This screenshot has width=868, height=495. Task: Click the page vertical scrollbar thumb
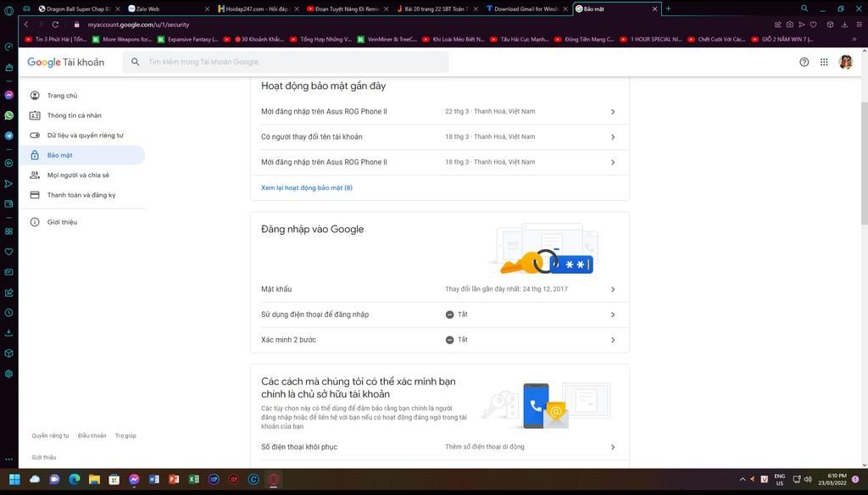pos(864,164)
